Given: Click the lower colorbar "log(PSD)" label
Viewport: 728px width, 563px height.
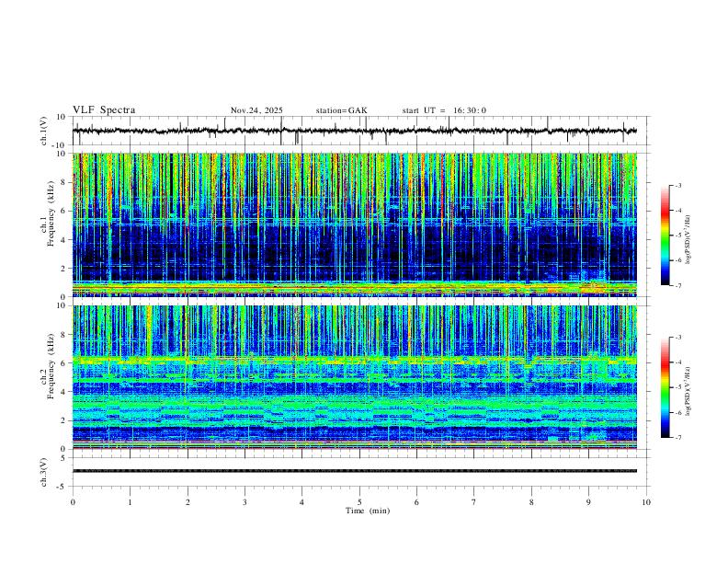Looking at the screenshot, I should 688,391.
